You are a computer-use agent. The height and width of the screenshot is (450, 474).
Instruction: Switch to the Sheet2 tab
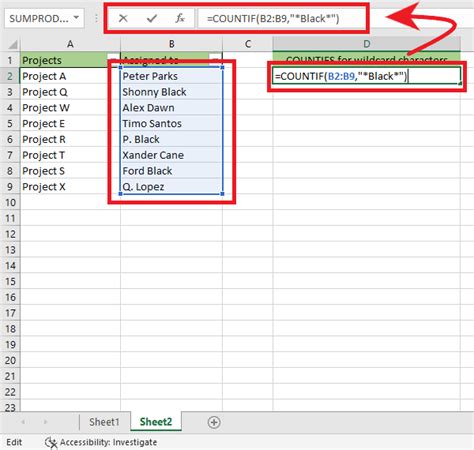point(156,422)
